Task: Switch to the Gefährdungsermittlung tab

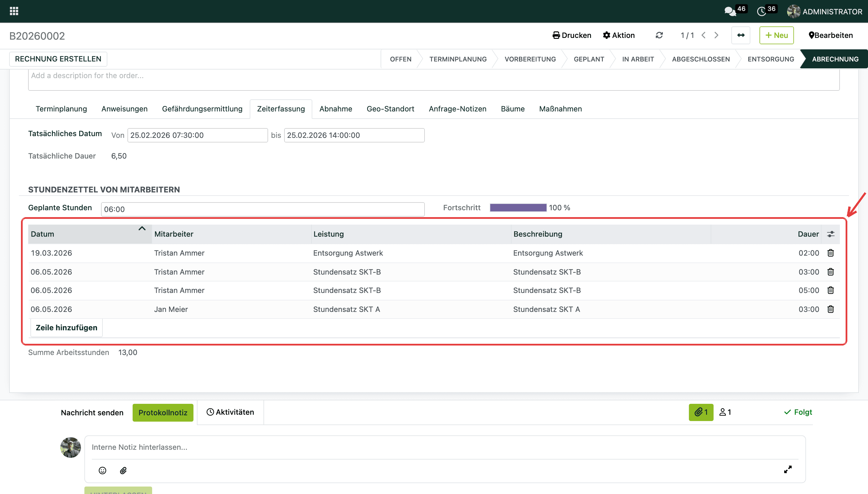Action: point(202,109)
